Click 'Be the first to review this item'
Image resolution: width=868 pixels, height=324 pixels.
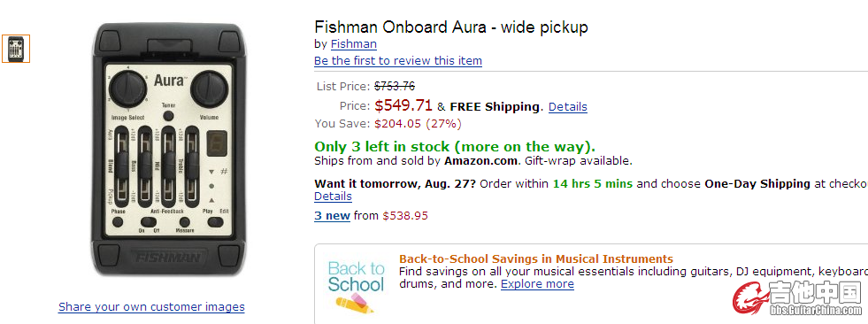(x=398, y=60)
